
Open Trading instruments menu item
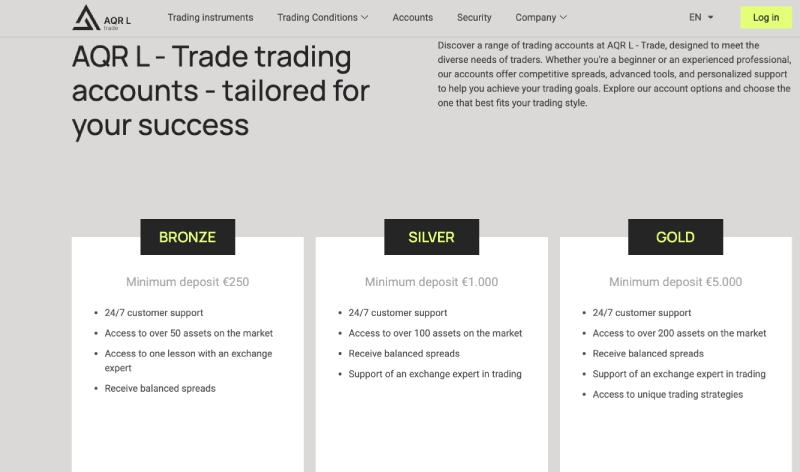pyautogui.click(x=210, y=17)
